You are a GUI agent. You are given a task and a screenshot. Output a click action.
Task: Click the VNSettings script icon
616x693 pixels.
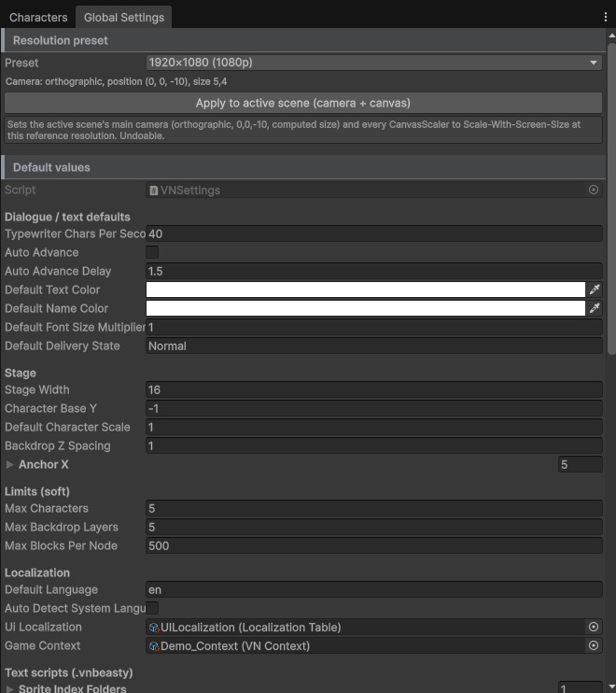point(154,191)
